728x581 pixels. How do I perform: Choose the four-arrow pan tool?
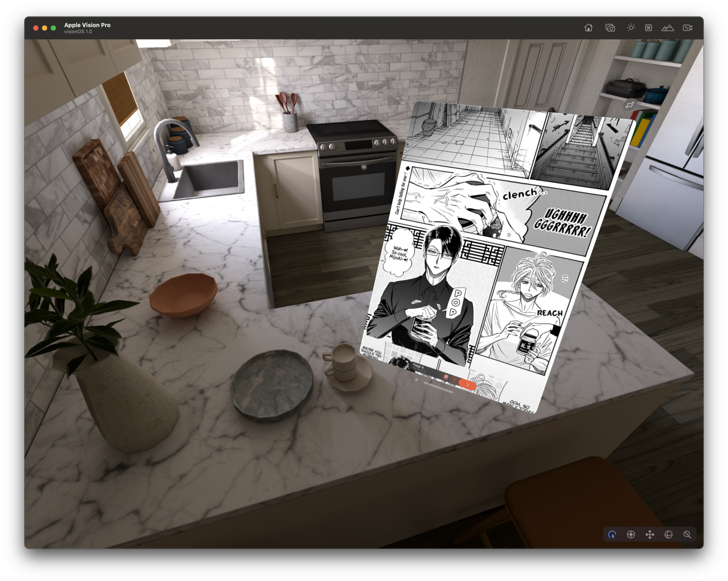pos(649,534)
